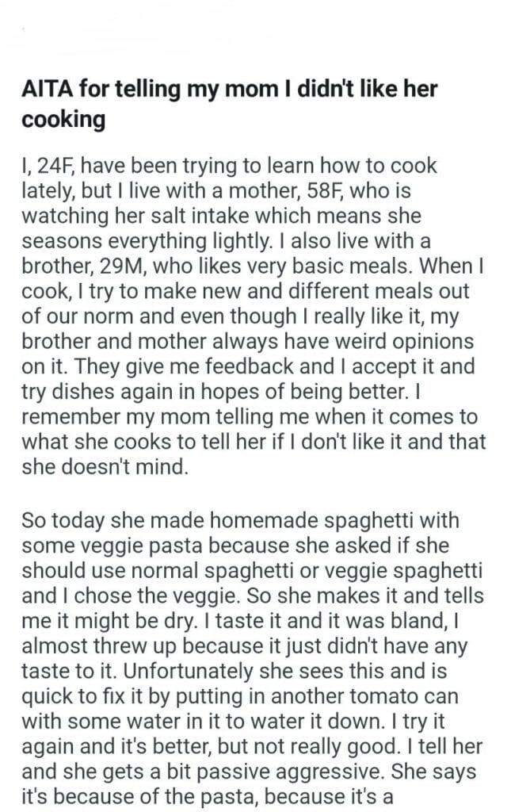Click the word "cooking" in the title
The height and width of the screenshot is (812, 511).
click(x=63, y=120)
